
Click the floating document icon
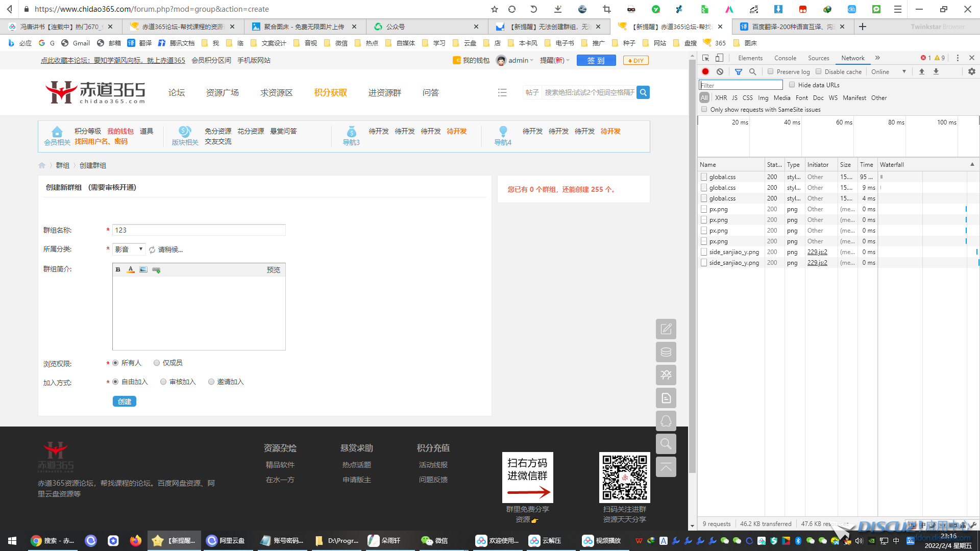pyautogui.click(x=666, y=398)
